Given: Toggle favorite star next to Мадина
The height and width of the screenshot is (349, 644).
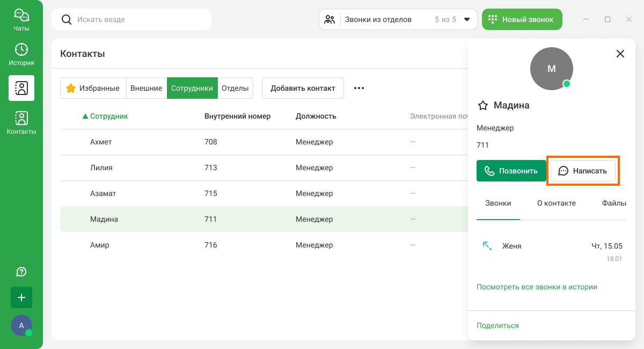Looking at the screenshot, I should tap(483, 105).
